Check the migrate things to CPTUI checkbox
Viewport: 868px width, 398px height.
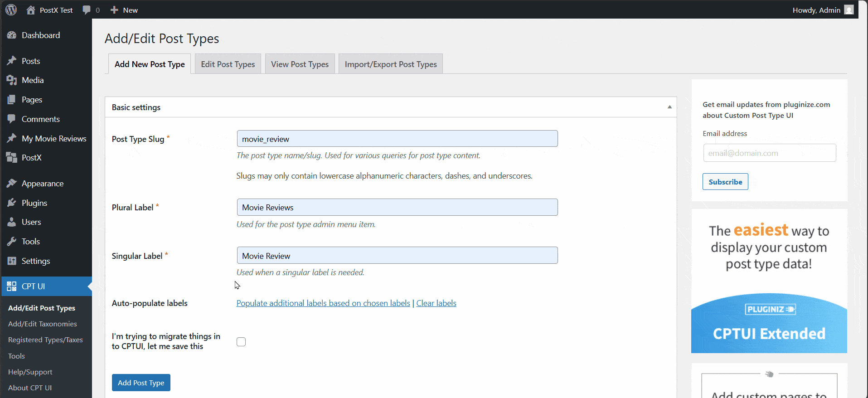(241, 342)
